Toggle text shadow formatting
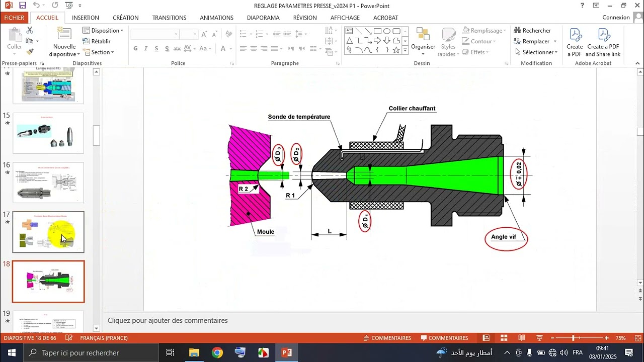The height and width of the screenshot is (362, 644). point(167,49)
